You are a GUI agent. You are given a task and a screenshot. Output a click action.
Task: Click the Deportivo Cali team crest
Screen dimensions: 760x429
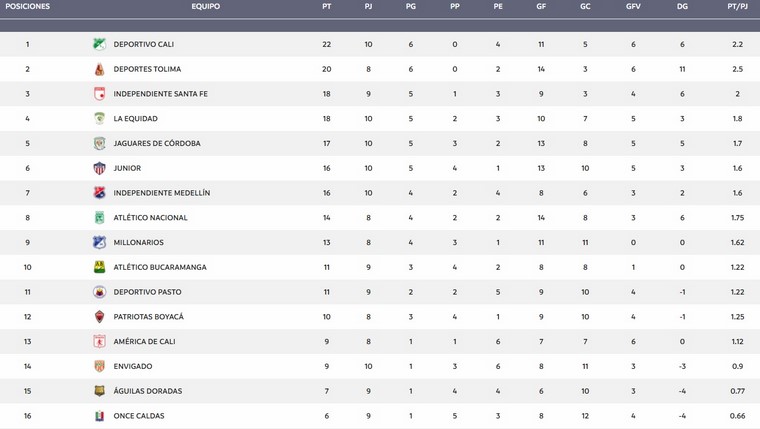(99, 44)
